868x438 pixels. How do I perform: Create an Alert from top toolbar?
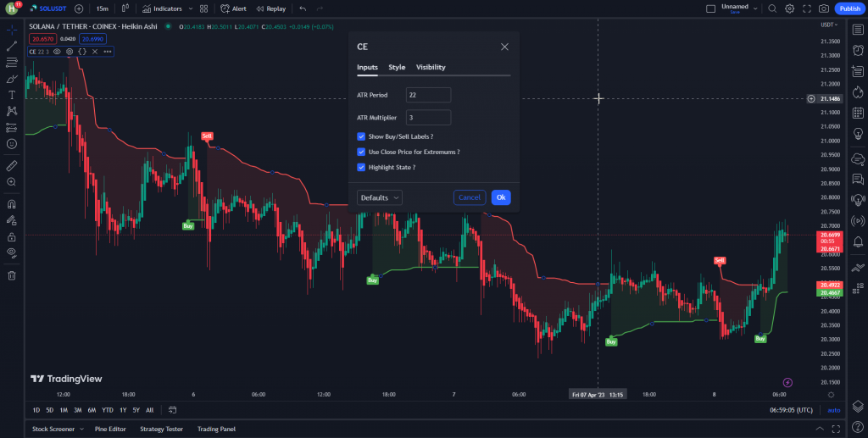pyautogui.click(x=234, y=8)
